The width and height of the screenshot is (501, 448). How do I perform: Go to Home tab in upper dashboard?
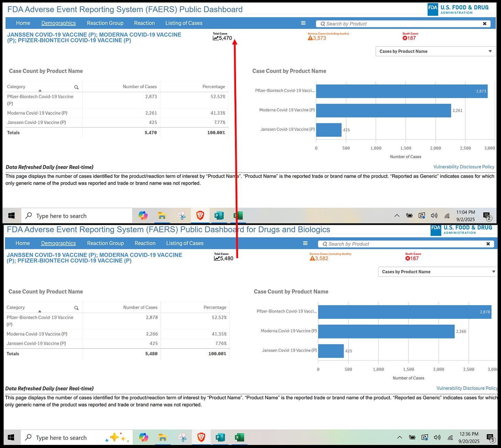pyautogui.click(x=23, y=23)
